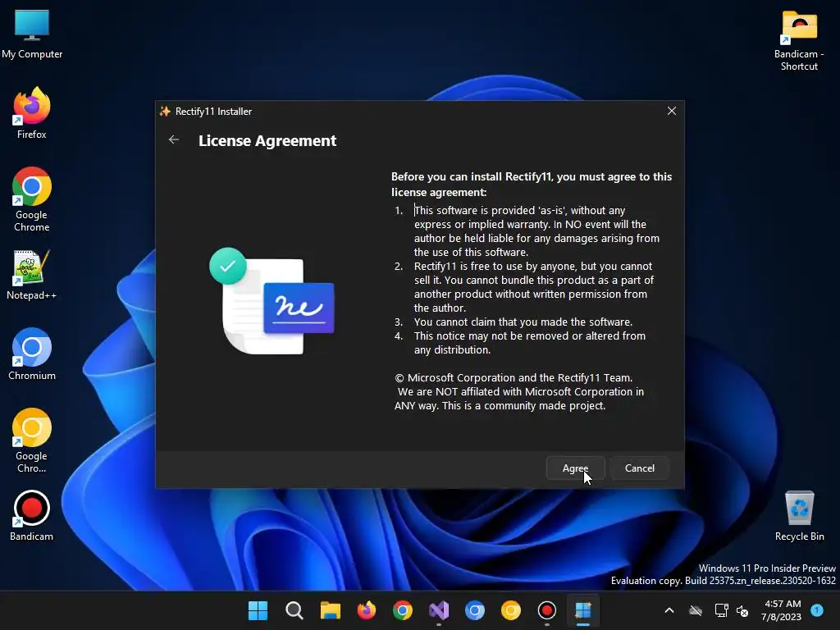Launch Firefox from the taskbar

367,610
